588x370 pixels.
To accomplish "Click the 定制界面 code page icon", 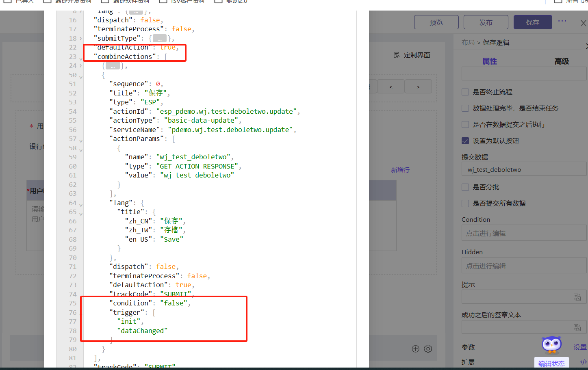I will (x=397, y=55).
